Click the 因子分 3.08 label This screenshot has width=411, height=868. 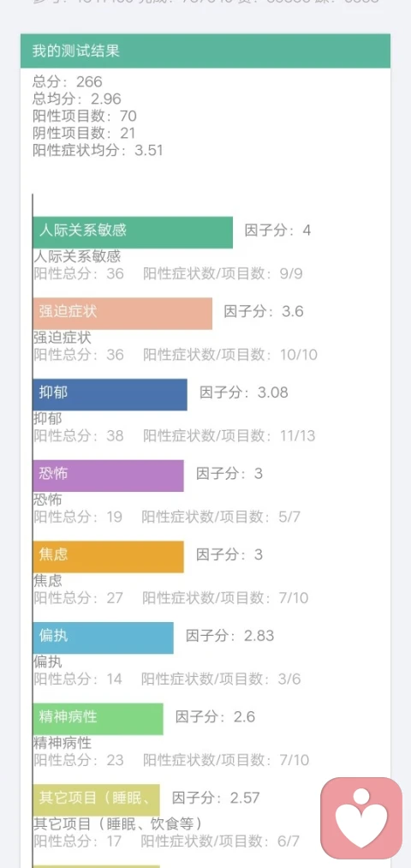pyautogui.click(x=244, y=392)
